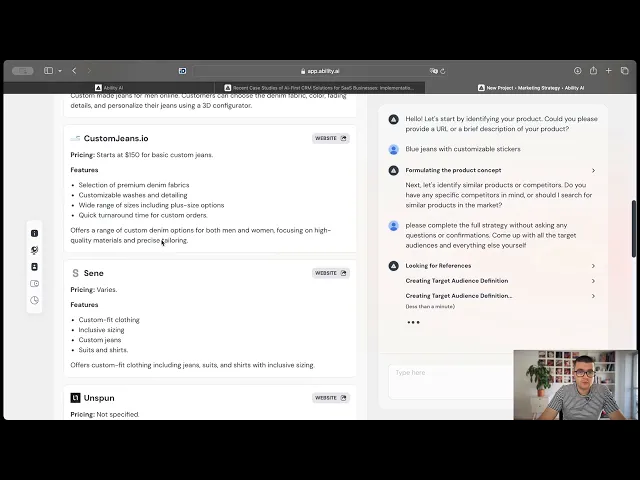Click 'Wide range of sizes including plus-size options'
The height and width of the screenshot is (480, 640).
pos(151,205)
